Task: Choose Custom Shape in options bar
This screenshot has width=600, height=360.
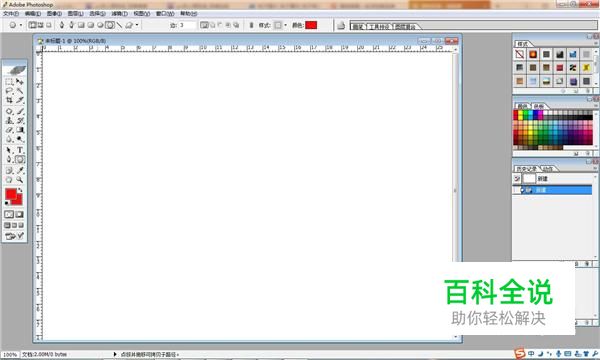Action: 129,25
